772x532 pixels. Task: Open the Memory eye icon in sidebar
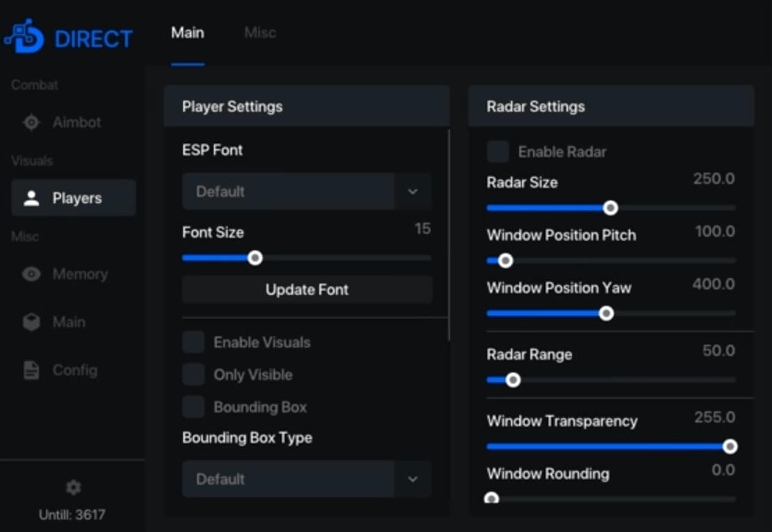tap(31, 275)
